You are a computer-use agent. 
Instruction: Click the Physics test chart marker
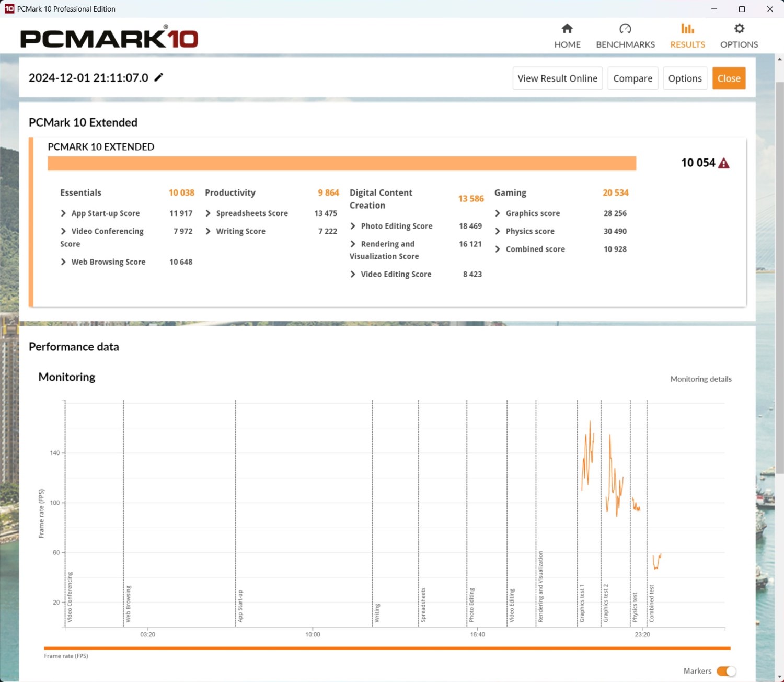pos(635,607)
